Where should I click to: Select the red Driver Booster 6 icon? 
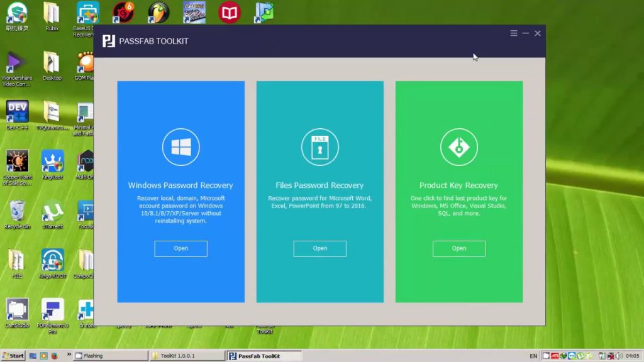[123, 13]
